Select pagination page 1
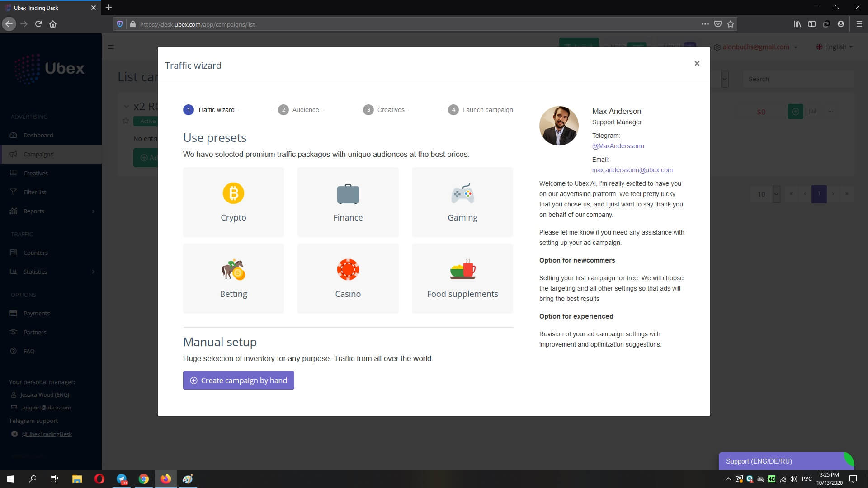This screenshot has width=868, height=488. pos(819,194)
